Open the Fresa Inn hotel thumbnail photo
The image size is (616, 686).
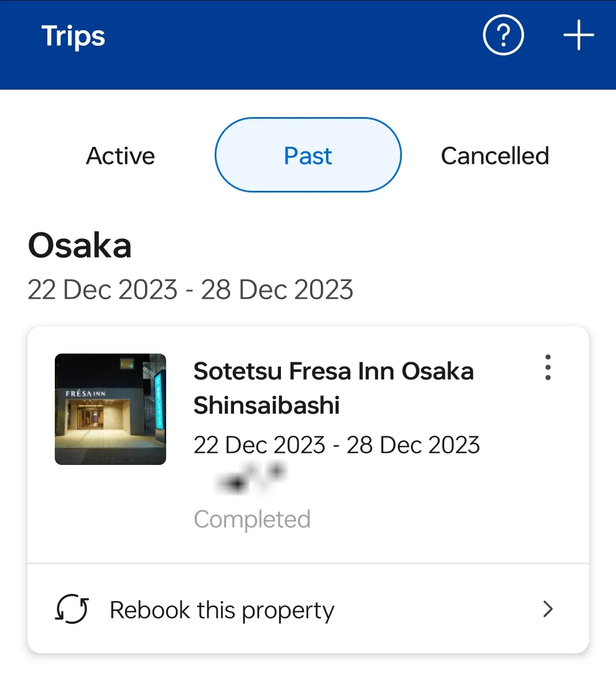click(110, 409)
